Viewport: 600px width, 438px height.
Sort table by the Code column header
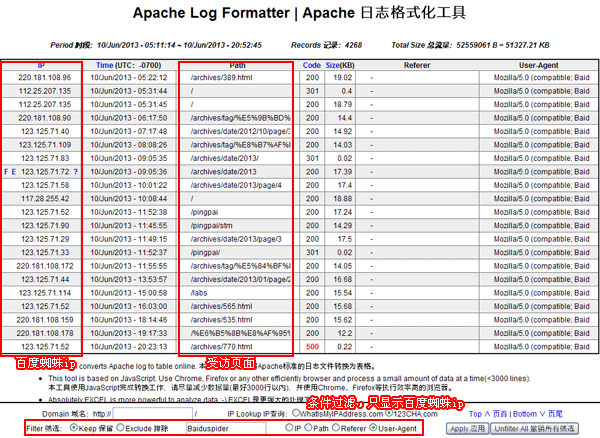tap(311, 64)
